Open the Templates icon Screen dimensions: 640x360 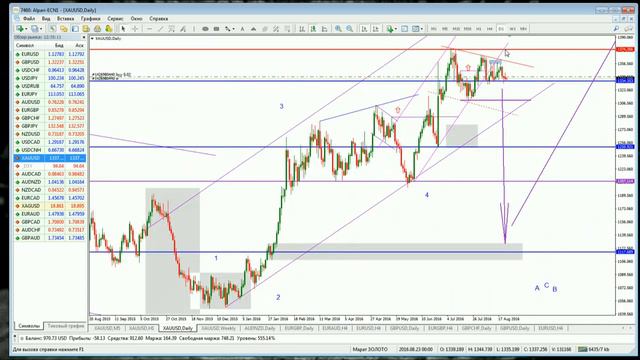[415, 29]
